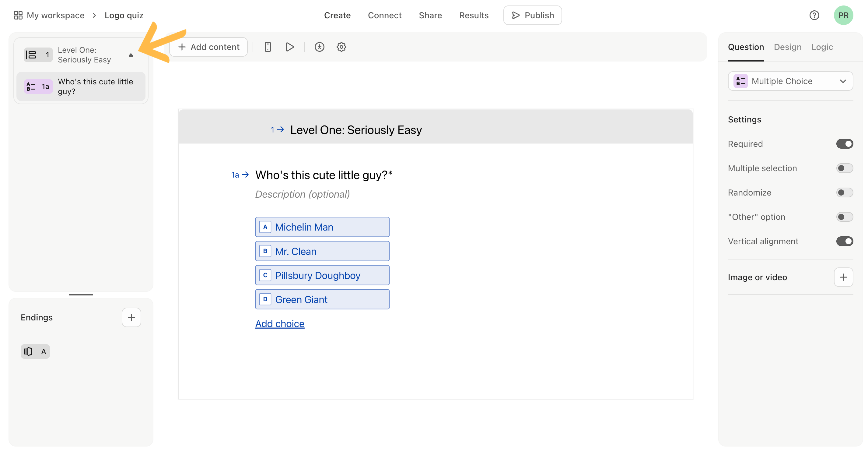
Task: Click choice key letter D
Action: click(x=265, y=299)
